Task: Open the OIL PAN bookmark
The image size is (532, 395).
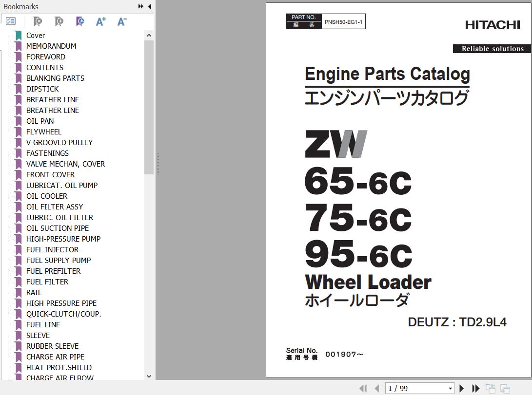Action: pyautogui.click(x=40, y=121)
